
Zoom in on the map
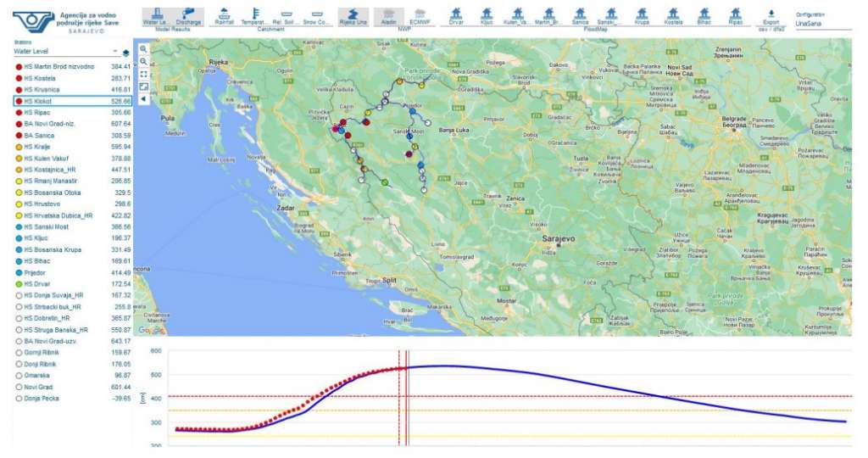click(x=143, y=49)
